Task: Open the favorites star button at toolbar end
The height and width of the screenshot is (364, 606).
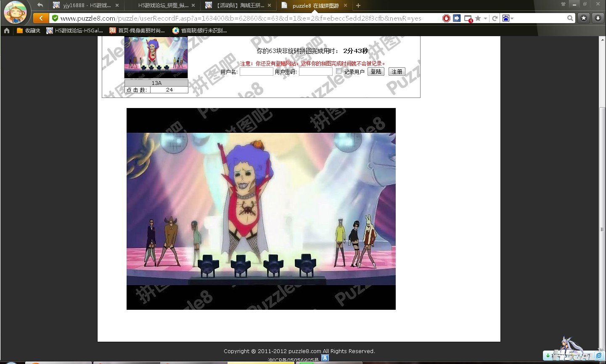Action: (583, 18)
